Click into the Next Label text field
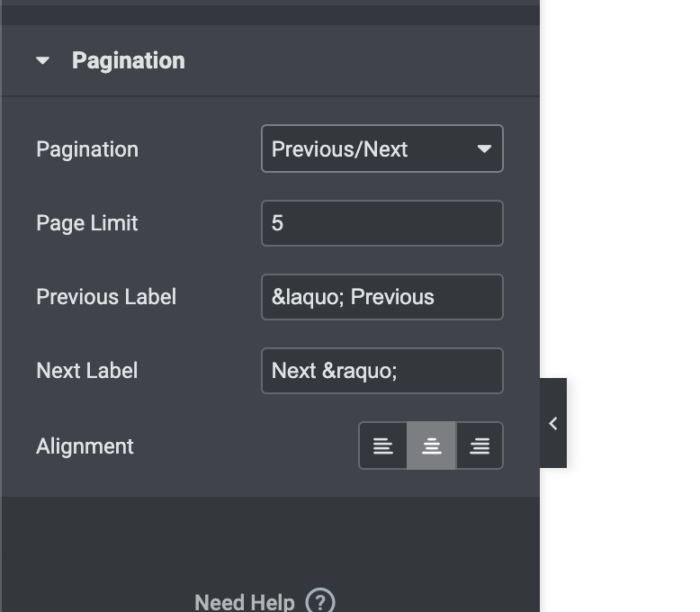The height and width of the screenshot is (612, 700). (382, 371)
